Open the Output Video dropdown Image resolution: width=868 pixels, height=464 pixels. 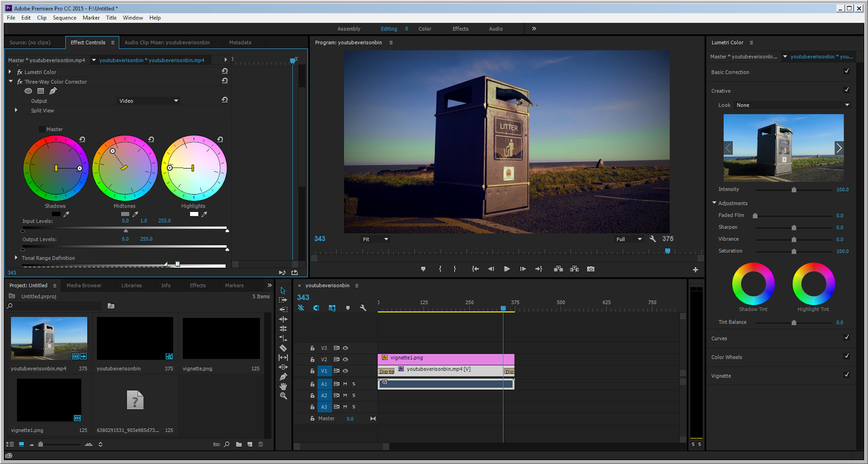[149, 101]
